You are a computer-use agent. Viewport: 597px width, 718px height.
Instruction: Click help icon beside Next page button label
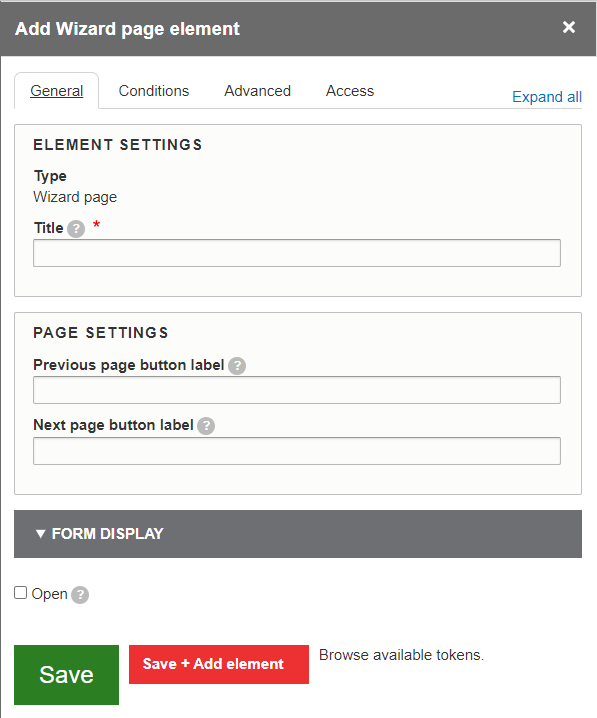point(206,426)
